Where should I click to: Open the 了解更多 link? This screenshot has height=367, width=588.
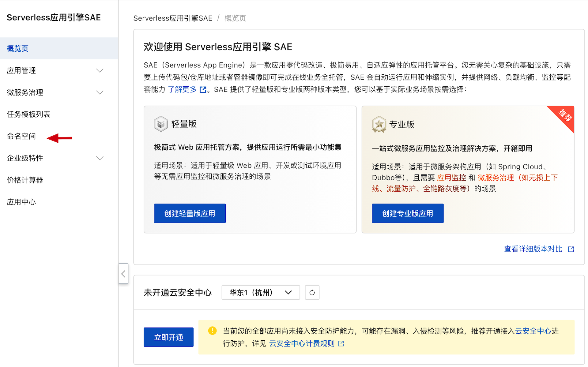(182, 89)
